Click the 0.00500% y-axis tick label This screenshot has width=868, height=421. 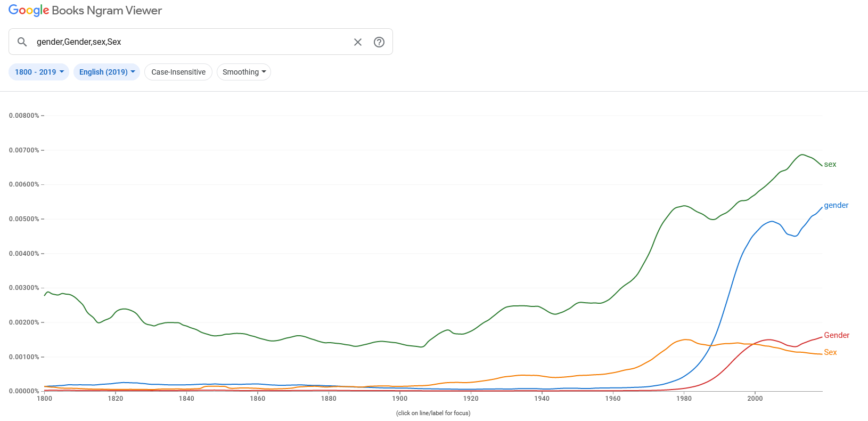click(24, 219)
